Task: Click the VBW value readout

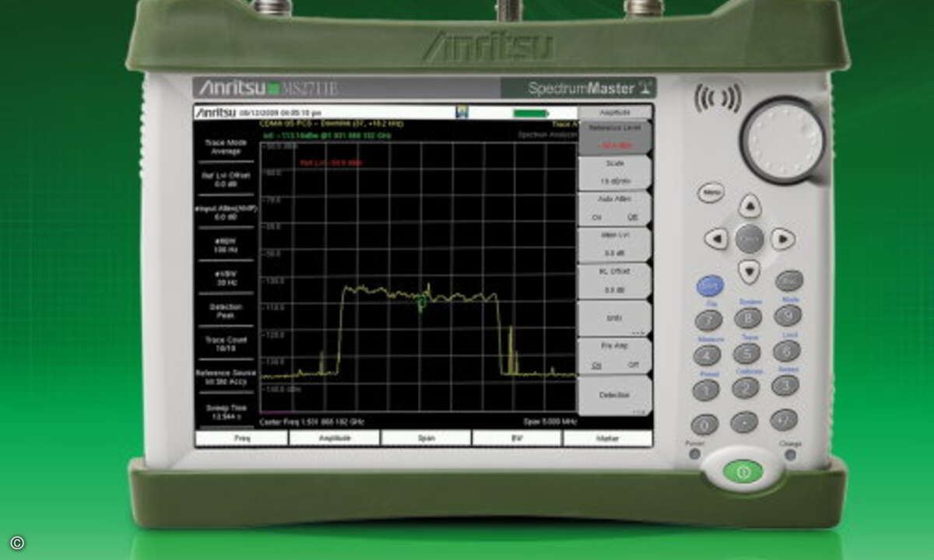Action: [225, 278]
